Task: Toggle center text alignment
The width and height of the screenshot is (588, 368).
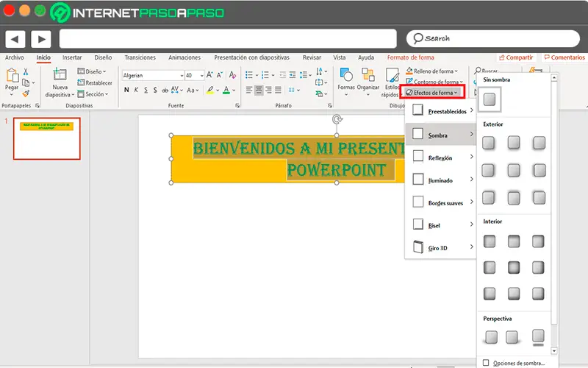Action: click(259, 90)
